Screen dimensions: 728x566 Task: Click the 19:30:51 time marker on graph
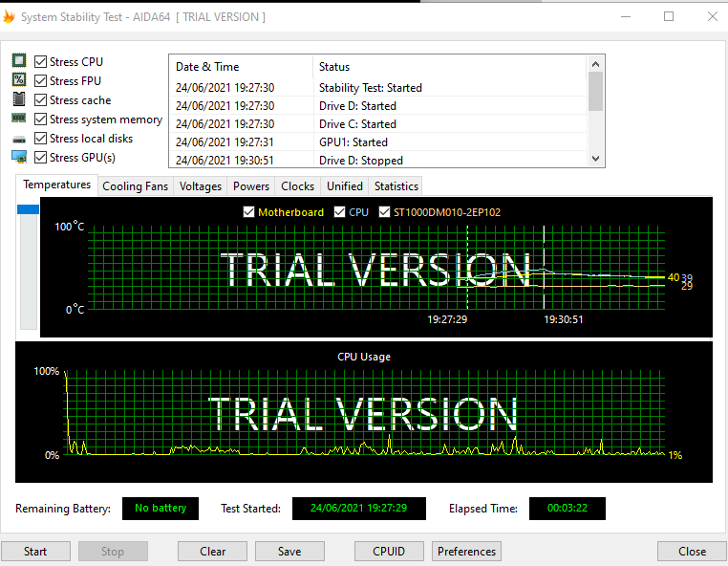(x=563, y=319)
